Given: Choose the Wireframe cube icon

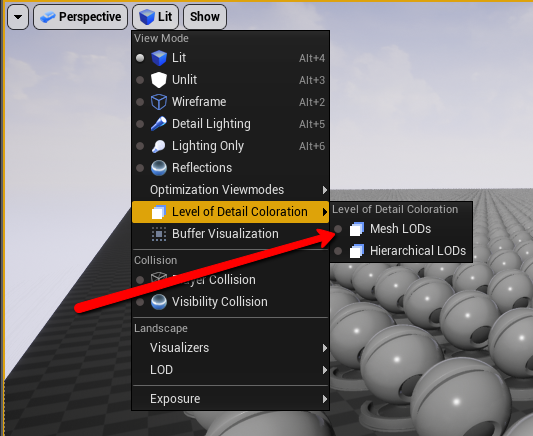Looking at the screenshot, I should (x=159, y=102).
